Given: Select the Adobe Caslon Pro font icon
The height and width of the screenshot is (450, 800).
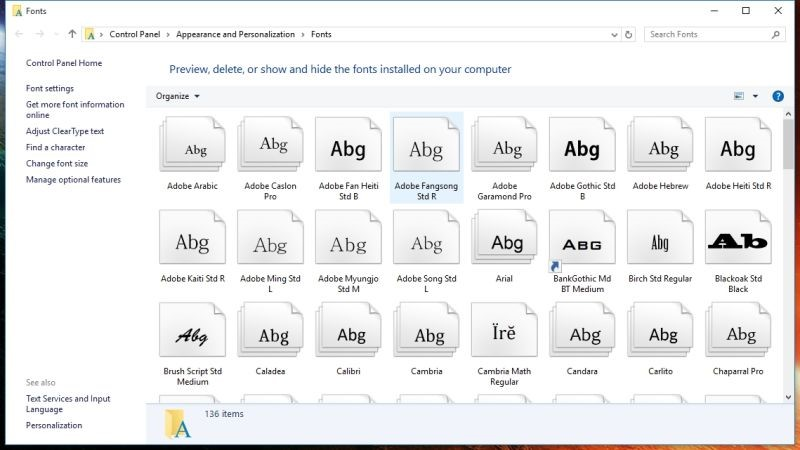Looking at the screenshot, I should (270, 144).
